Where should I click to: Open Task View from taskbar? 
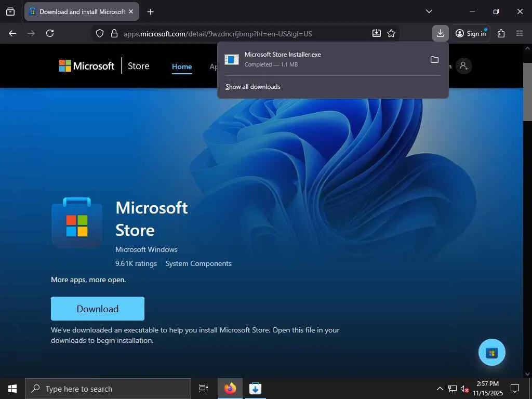point(204,389)
